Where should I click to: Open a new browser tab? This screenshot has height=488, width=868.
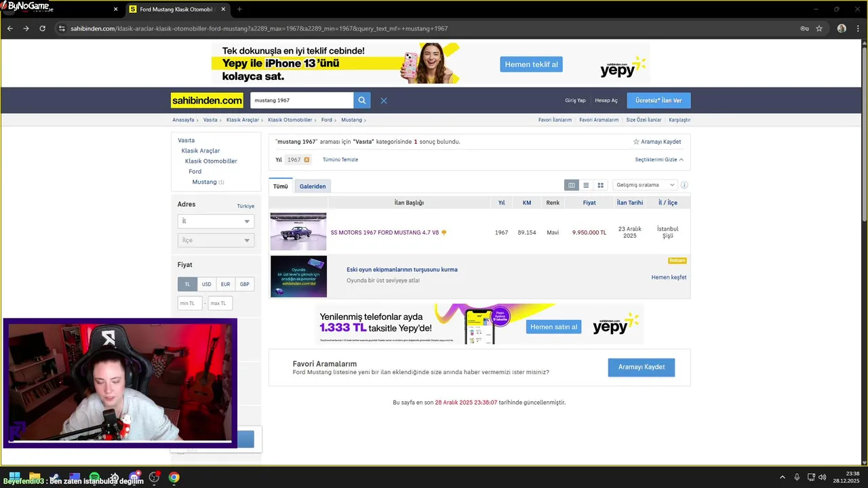click(239, 9)
